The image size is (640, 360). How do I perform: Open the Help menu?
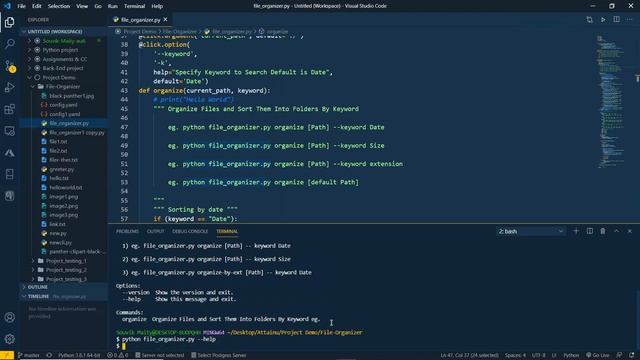[x=157, y=6]
